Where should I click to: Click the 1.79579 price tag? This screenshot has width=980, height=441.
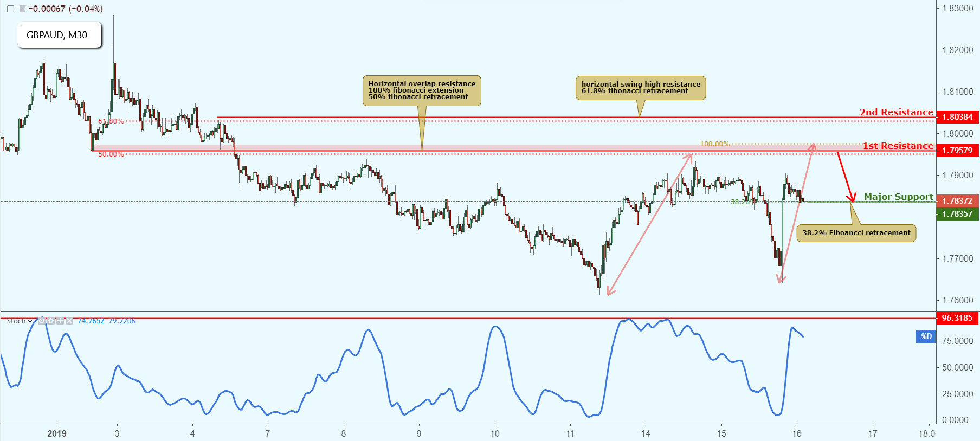[958, 151]
